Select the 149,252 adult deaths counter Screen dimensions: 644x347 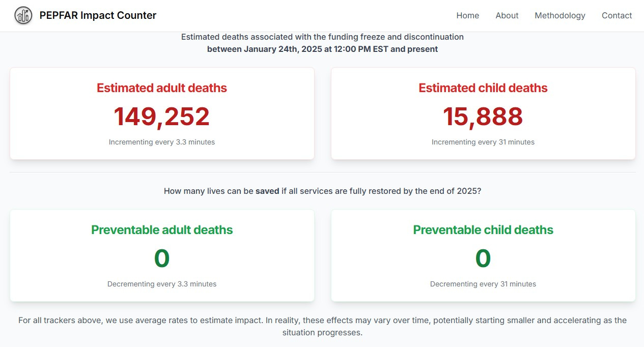click(162, 117)
